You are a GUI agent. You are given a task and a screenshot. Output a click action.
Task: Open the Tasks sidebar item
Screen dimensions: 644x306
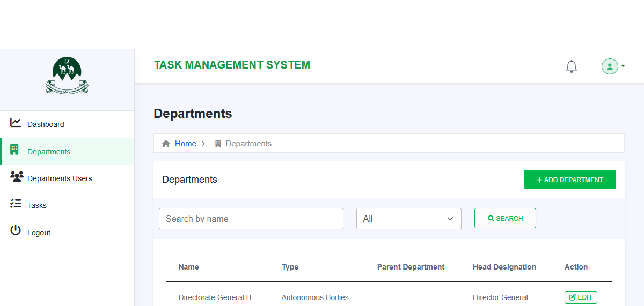pos(37,205)
